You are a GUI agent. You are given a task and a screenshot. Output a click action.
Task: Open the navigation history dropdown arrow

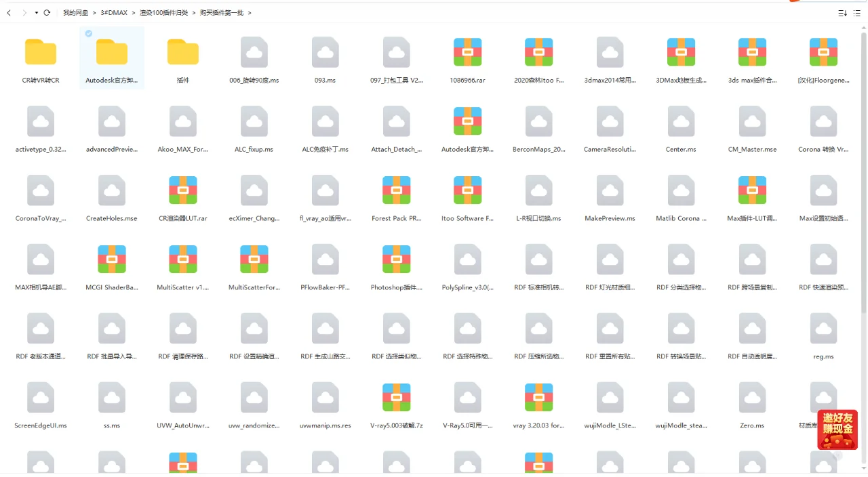coord(37,13)
